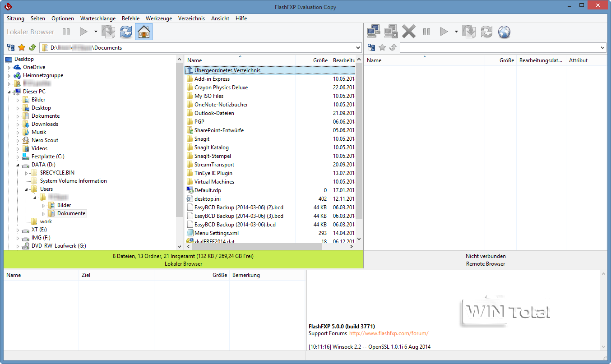This screenshot has width=611, height=364.
Task: Select the Default.rdp file
Action: click(x=208, y=190)
